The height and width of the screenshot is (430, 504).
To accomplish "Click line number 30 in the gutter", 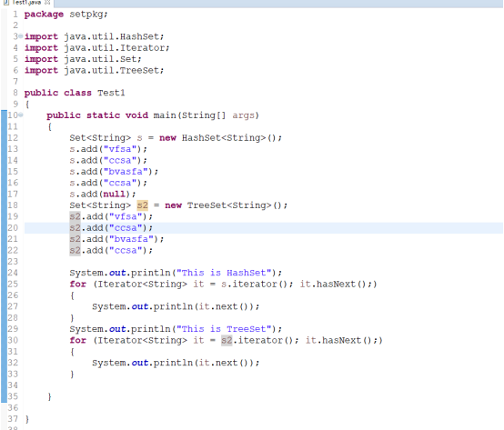I will [13, 340].
